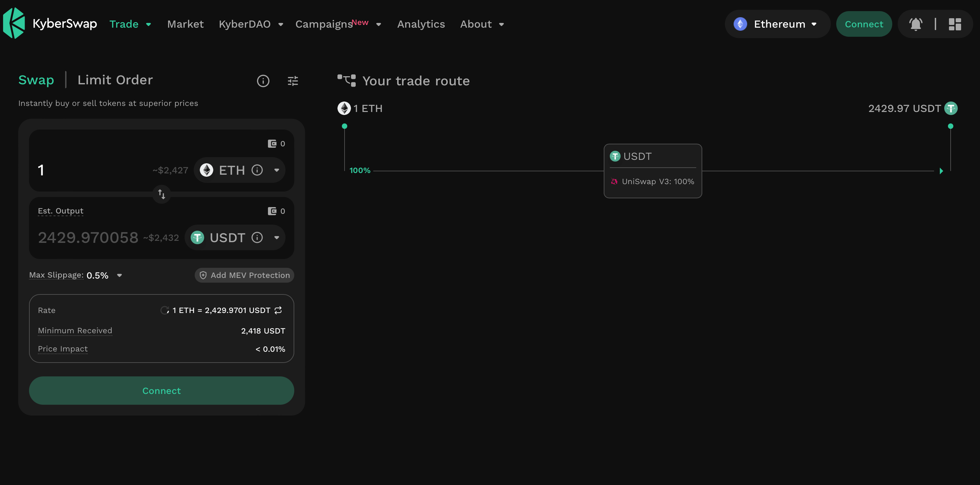Click the Minimum Received label

[x=75, y=331]
